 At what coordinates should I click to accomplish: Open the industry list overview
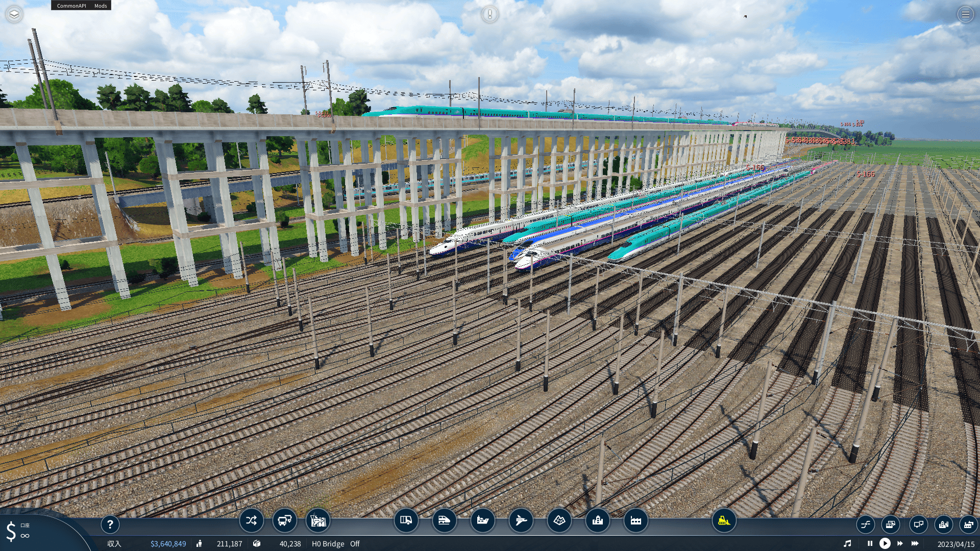click(969, 524)
